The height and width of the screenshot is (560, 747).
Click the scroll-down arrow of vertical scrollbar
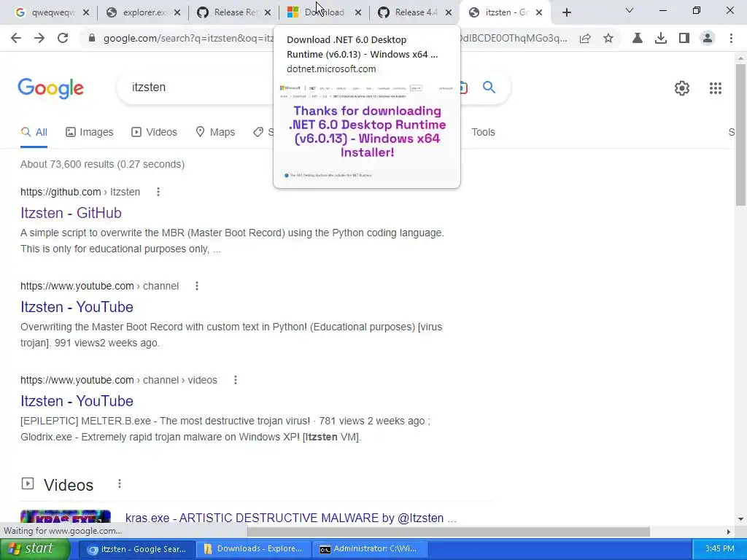740,519
